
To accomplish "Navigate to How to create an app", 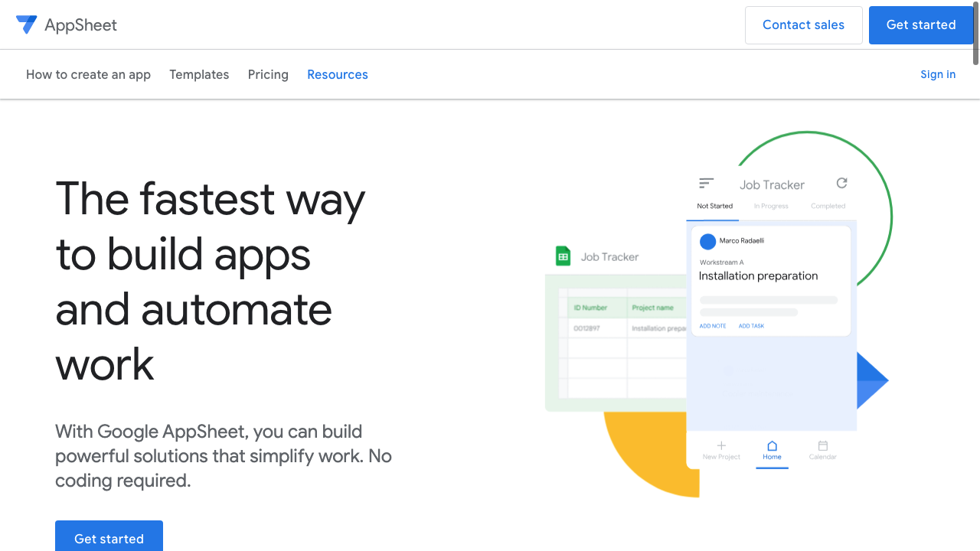I will tap(88, 74).
